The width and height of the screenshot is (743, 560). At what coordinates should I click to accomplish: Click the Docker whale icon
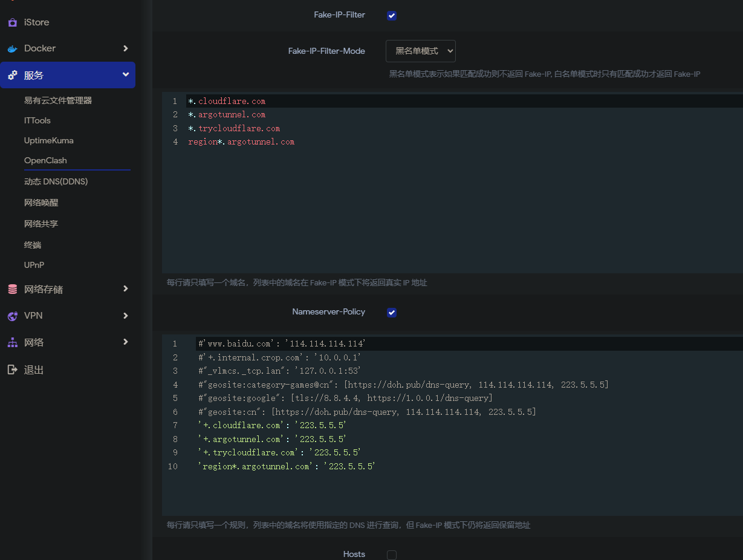coord(12,48)
